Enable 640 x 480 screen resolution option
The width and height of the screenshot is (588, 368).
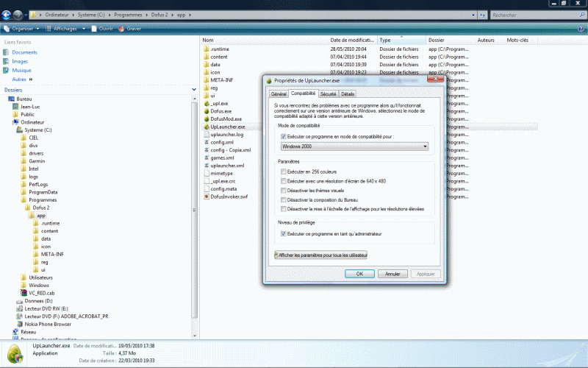tap(284, 181)
